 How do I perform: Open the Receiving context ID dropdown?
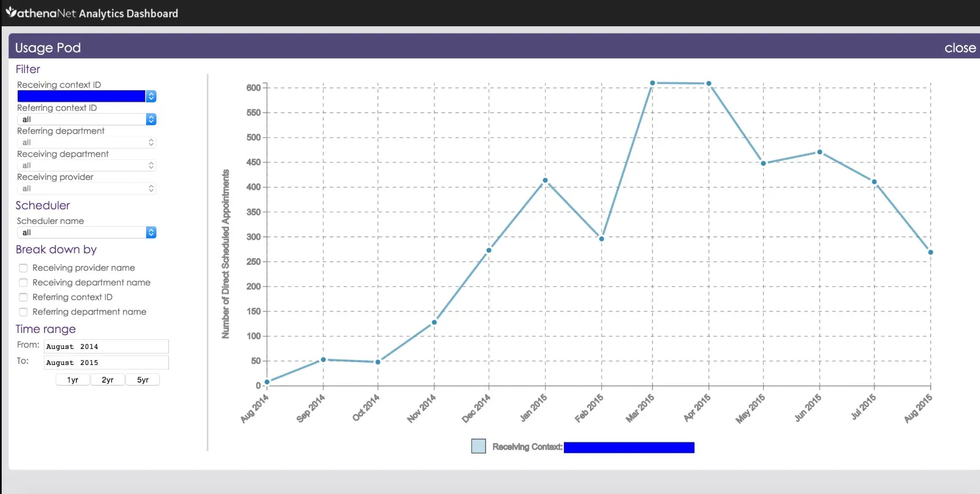[x=87, y=97]
